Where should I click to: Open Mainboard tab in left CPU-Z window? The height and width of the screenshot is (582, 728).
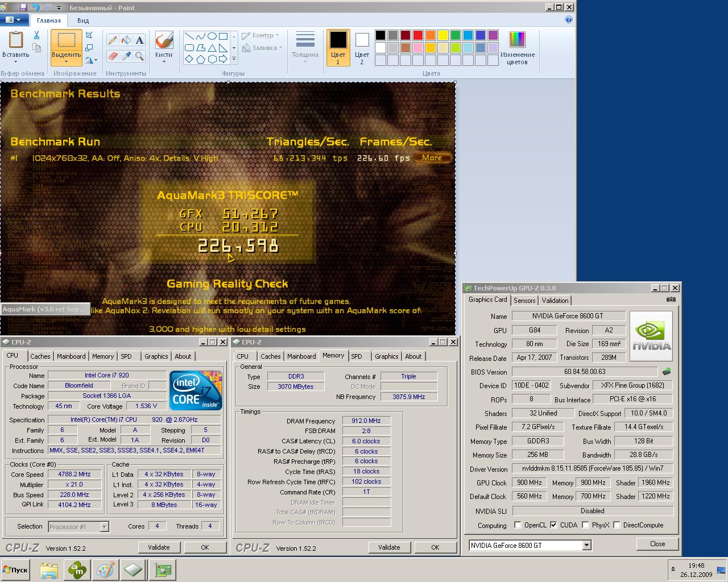click(71, 356)
